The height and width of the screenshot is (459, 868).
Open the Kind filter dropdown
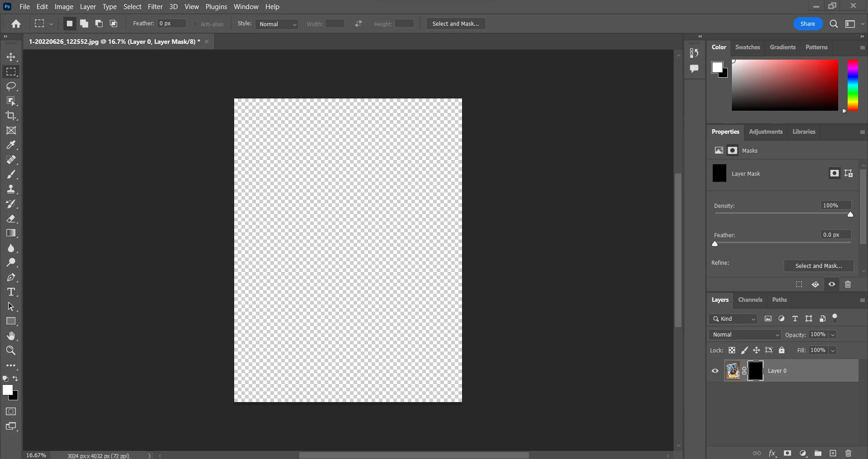(x=733, y=319)
